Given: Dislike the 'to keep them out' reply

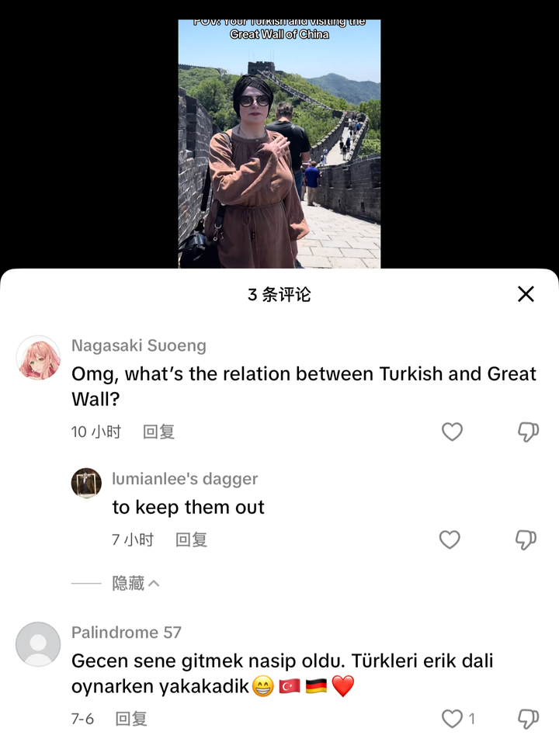Looking at the screenshot, I should coord(526,539).
